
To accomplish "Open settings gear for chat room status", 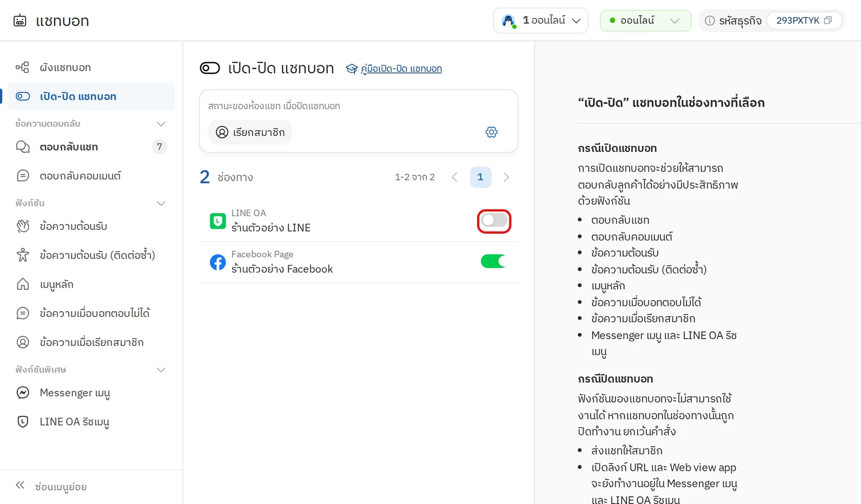I will [x=492, y=132].
